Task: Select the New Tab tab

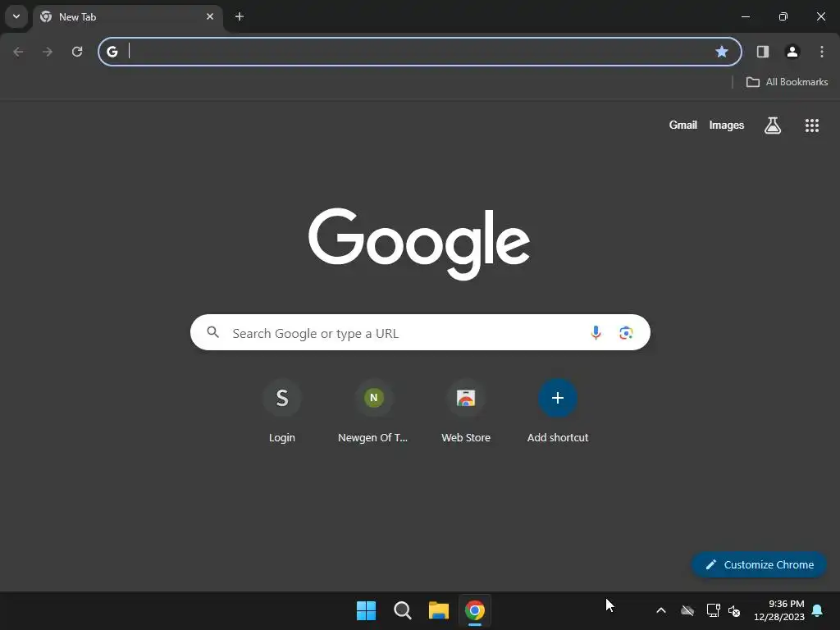Action: pos(127,17)
